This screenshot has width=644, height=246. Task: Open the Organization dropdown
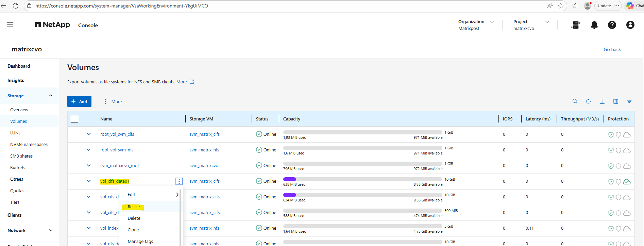(x=492, y=22)
